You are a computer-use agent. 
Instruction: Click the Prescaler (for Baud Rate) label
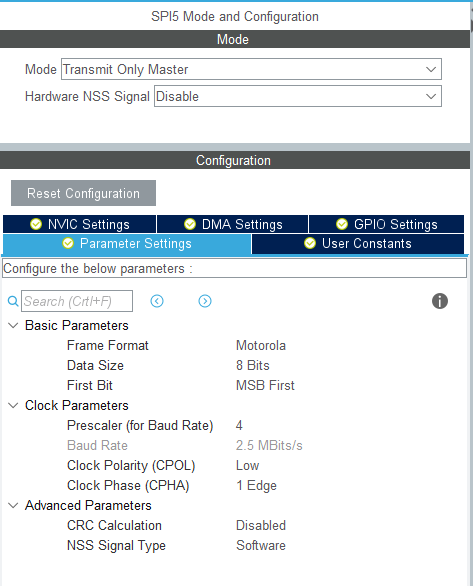point(140,426)
